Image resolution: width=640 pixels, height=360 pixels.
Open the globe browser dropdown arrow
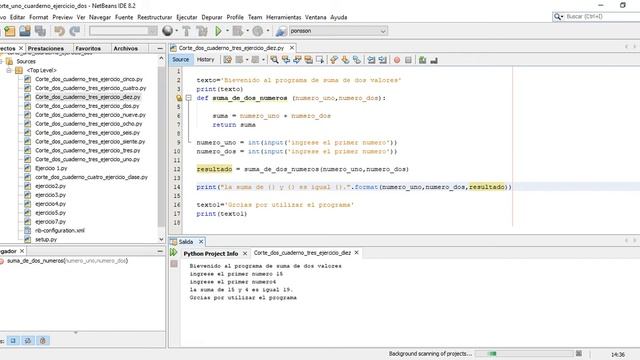click(x=176, y=31)
